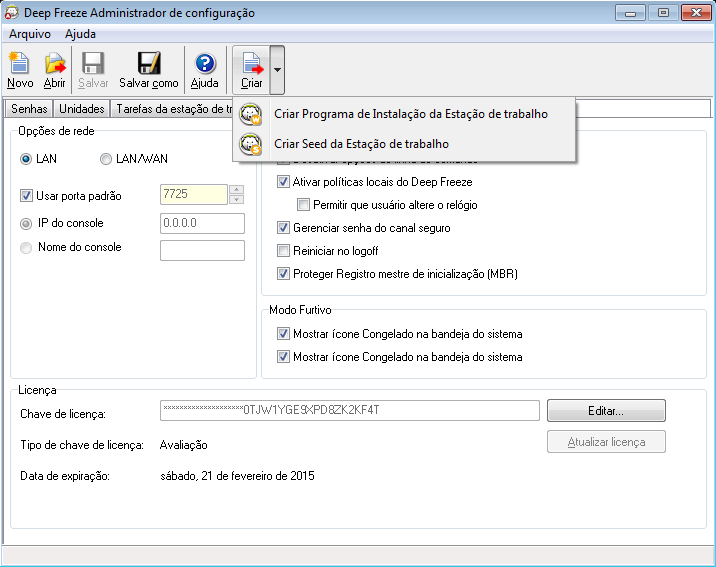Enable Reiniciar no logoff checkbox
The width and height of the screenshot is (716, 567).
[x=283, y=250]
